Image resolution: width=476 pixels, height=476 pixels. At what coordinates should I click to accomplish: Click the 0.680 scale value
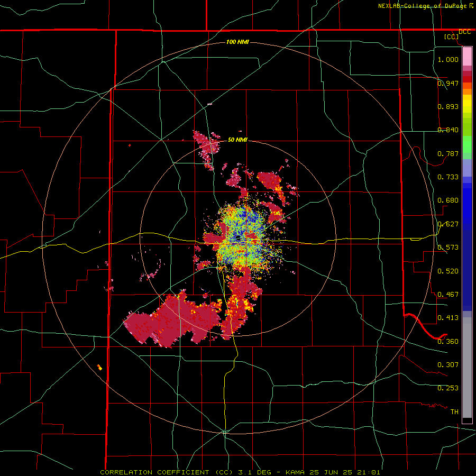pos(448,200)
